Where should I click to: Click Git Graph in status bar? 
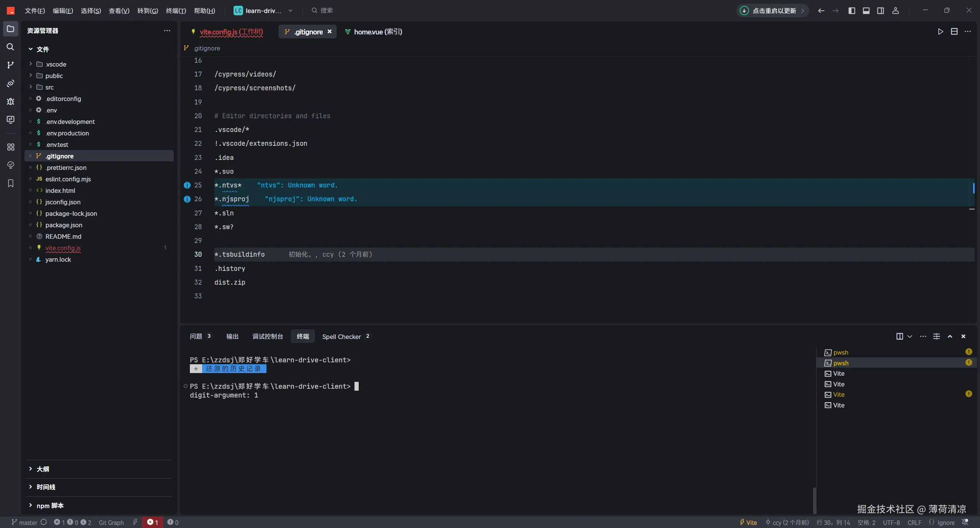pyautogui.click(x=111, y=522)
